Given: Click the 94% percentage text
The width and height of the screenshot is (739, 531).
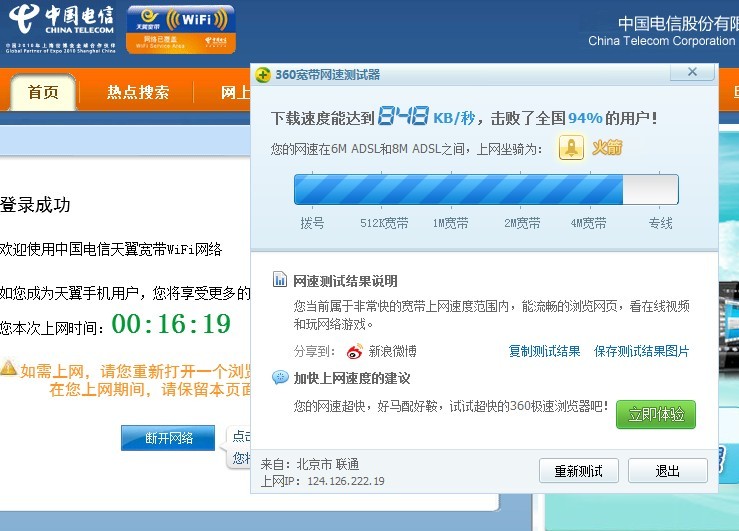Looking at the screenshot, I should coord(585,118).
